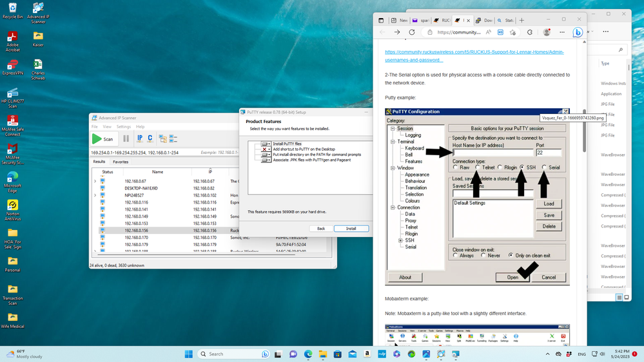Refresh the Edge browser page
Viewport: 644px width, 362px height.
[413, 32]
